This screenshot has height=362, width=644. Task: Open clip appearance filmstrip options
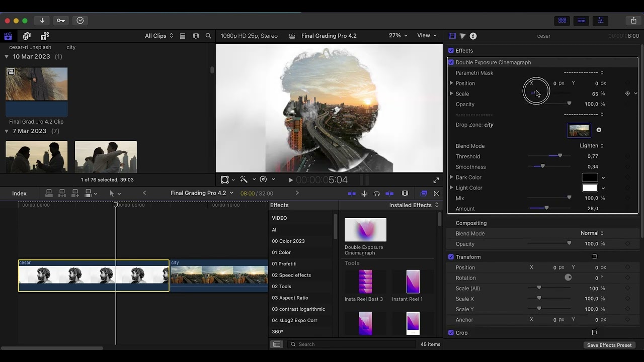196,36
